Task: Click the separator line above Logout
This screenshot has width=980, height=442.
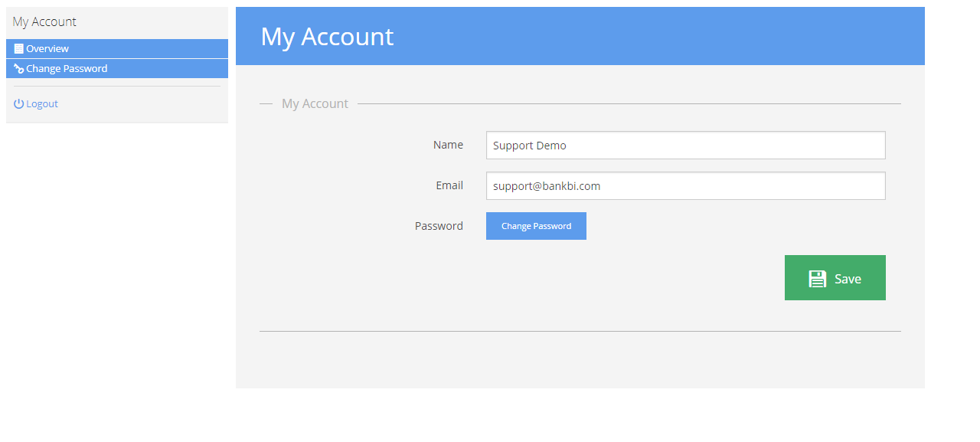Action: coord(117,87)
